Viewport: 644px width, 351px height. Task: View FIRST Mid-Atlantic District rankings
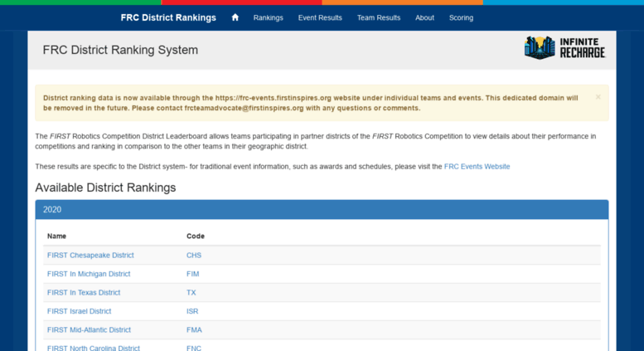pos(89,330)
